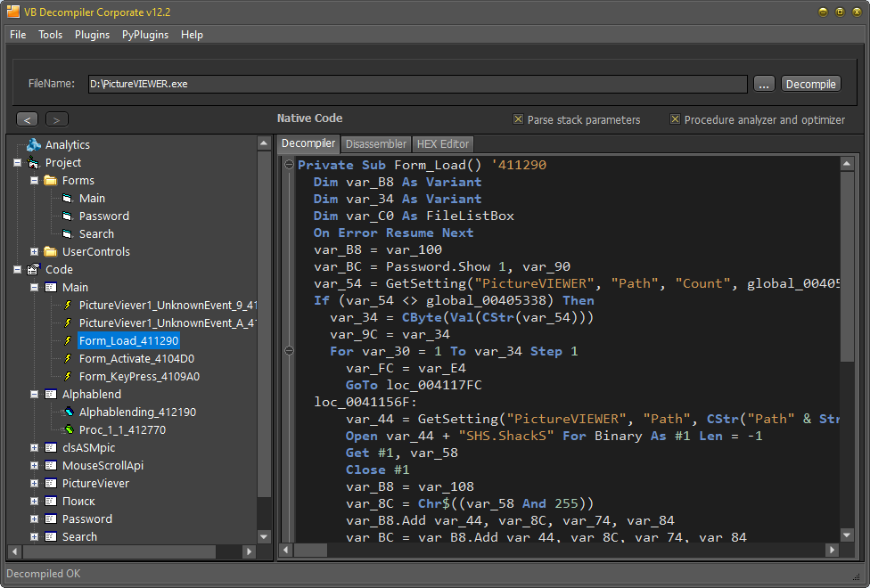
Task: Click the Code node icon
Action: (x=33, y=269)
